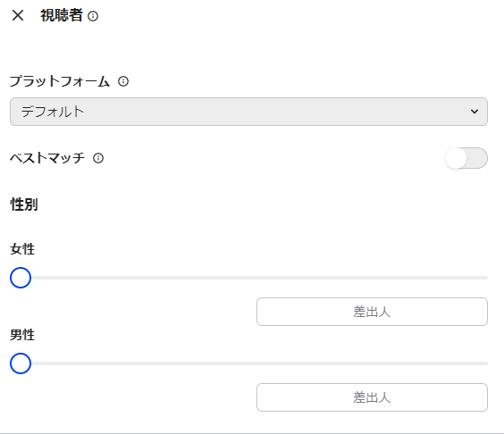Viewport: 504px width, 434px height.
Task: Show the info tooltip icon for ベストマッチ
Action: (x=98, y=158)
